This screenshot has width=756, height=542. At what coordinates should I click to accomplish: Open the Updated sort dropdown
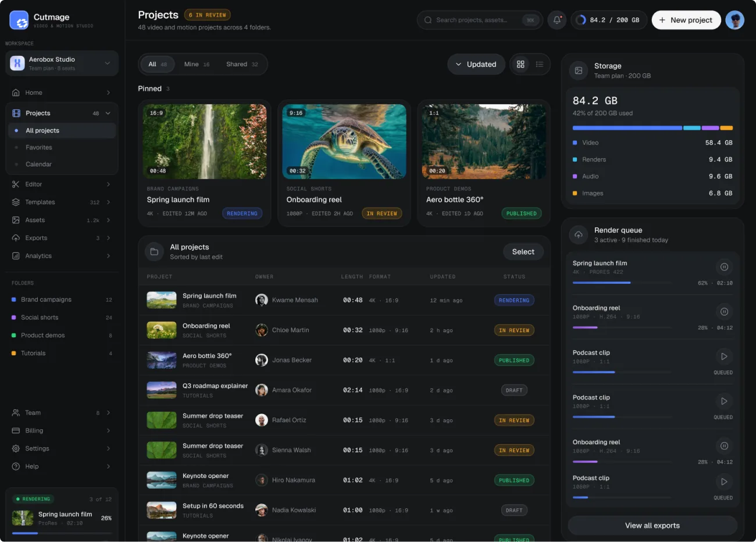(x=476, y=65)
